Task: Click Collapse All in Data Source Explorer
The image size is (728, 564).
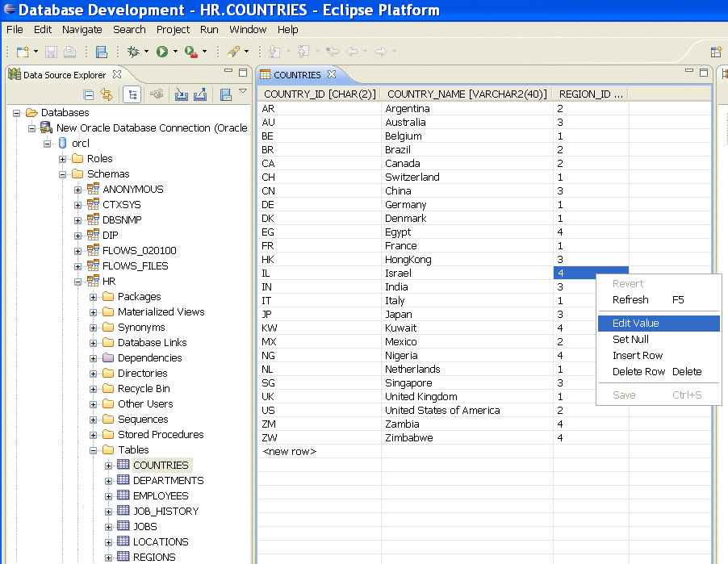Action: click(x=88, y=95)
